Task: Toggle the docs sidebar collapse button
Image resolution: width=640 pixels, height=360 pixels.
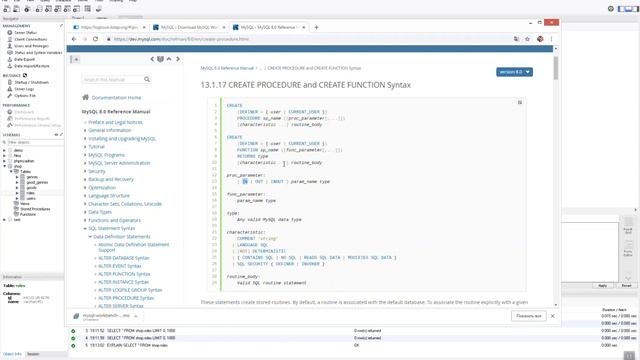Action: pyautogui.click(x=76, y=60)
